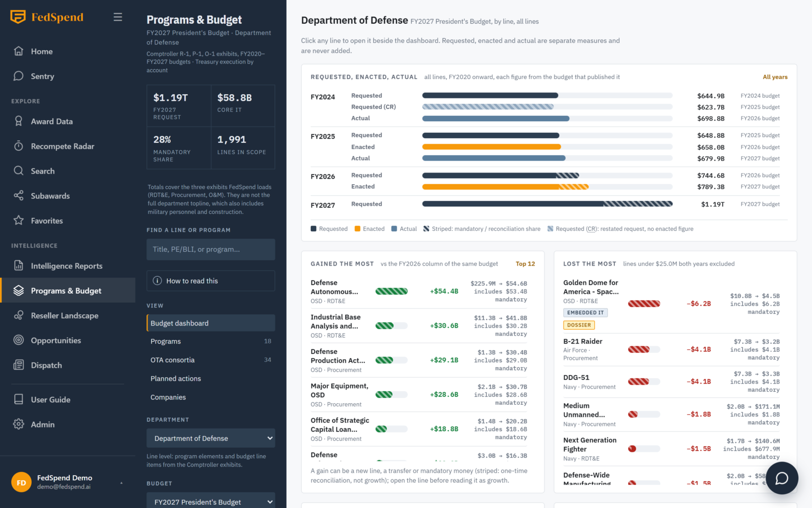Open Reseller Landscape icon
Image resolution: width=812 pixels, height=508 pixels.
click(x=19, y=315)
